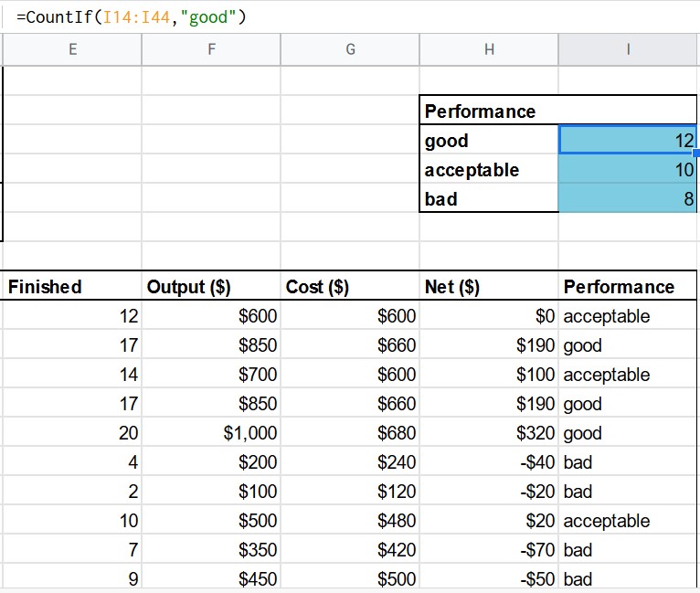Select the bad count cell showing 8
The width and height of the screenshot is (700, 593).
[628, 199]
